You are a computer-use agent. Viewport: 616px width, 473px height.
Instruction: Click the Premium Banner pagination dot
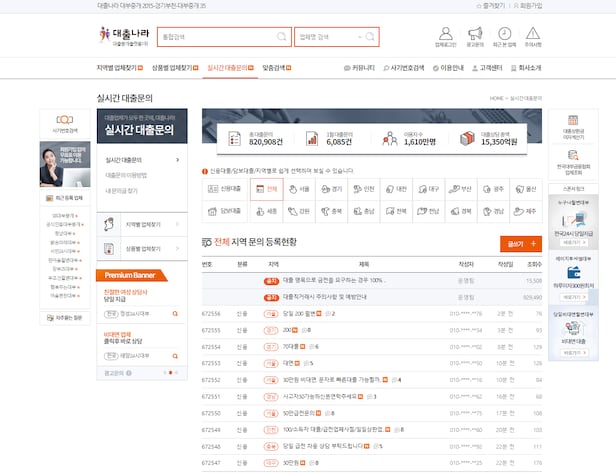tap(170, 372)
